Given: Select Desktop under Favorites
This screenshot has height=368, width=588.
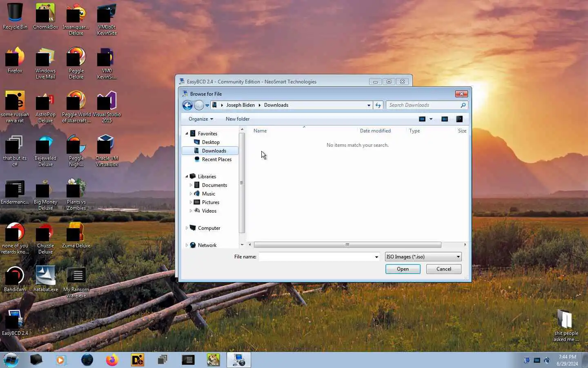Looking at the screenshot, I should pyautogui.click(x=211, y=142).
